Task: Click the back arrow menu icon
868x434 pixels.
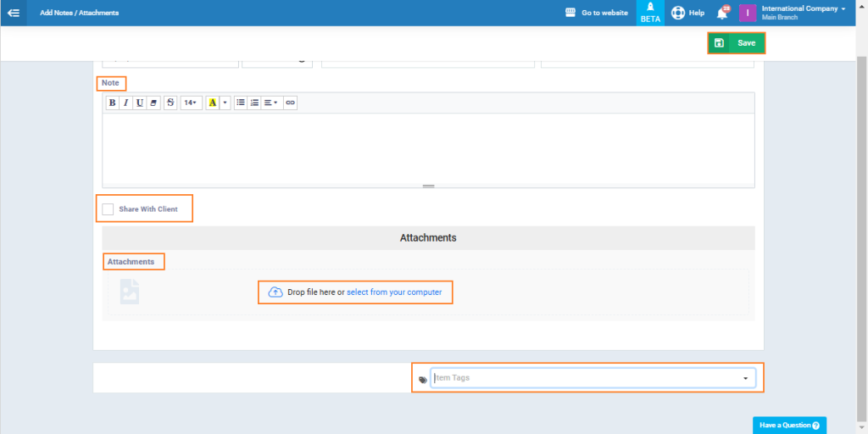Action: click(14, 13)
